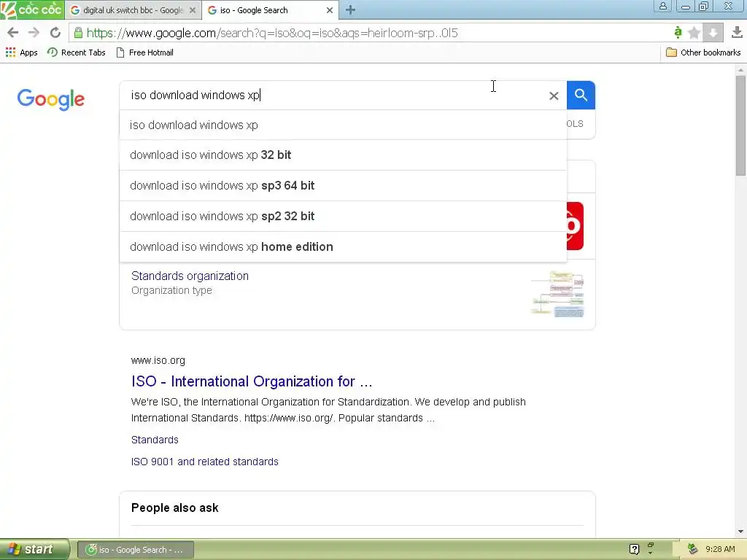Go back with the browser back arrow
This screenshot has height=560, width=747.
click(x=13, y=32)
